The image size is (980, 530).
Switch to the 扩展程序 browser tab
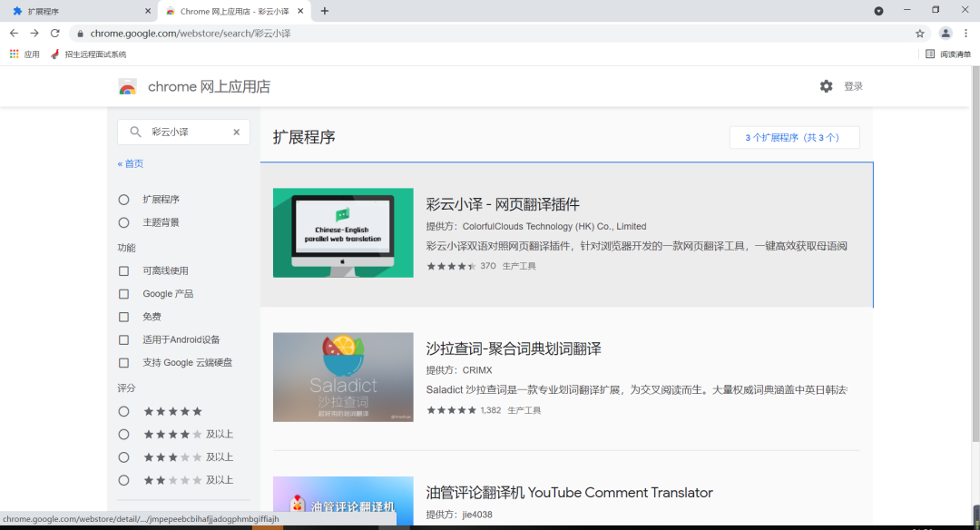point(79,11)
